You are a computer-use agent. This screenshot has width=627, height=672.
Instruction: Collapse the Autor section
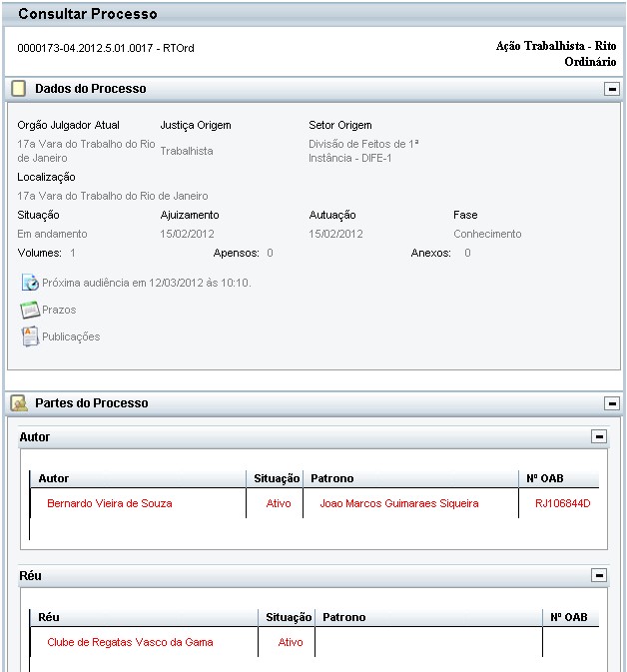click(x=598, y=437)
